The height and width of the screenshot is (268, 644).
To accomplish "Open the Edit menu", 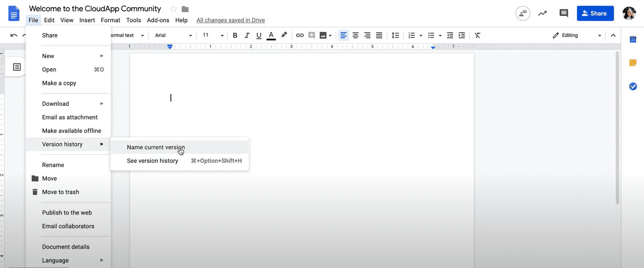I will coord(49,20).
